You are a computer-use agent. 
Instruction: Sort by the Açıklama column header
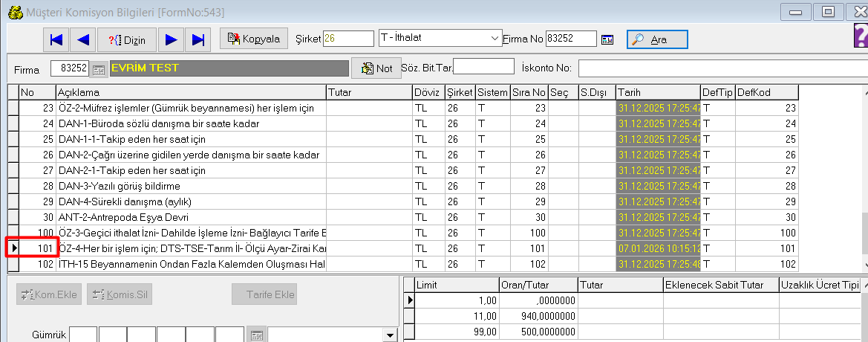pyautogui.click(x=191, y=92)
